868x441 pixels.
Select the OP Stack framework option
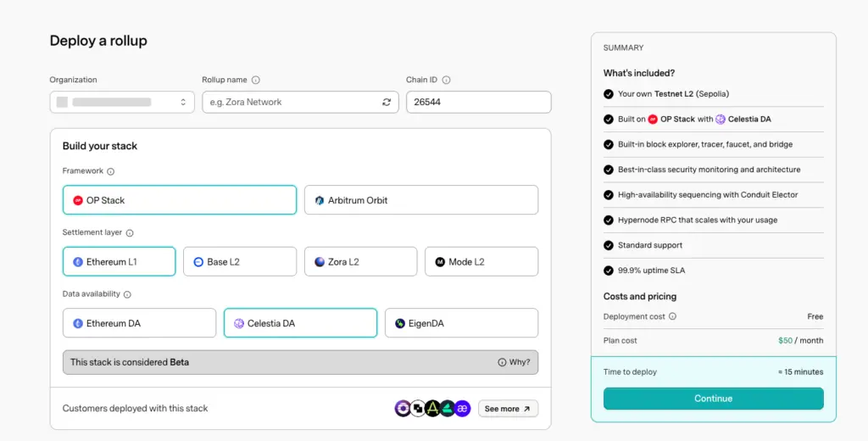click(180, 200)
